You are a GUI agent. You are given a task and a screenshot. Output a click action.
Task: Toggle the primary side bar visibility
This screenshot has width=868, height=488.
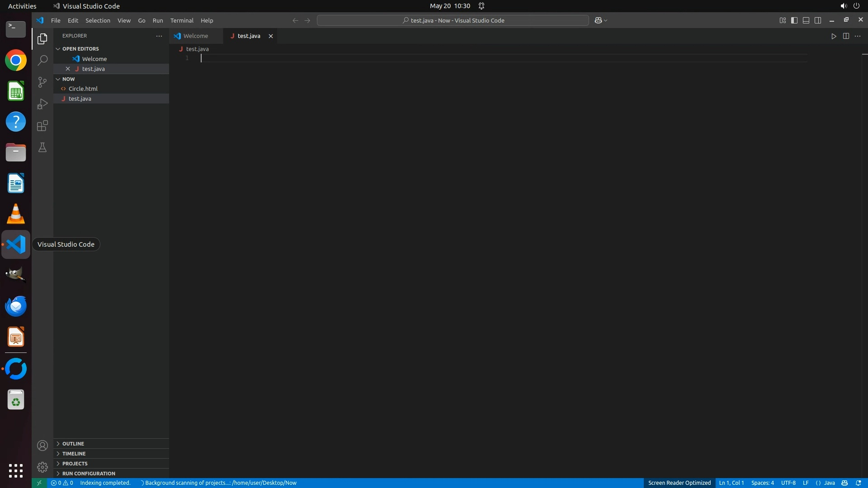coord(794,20)
